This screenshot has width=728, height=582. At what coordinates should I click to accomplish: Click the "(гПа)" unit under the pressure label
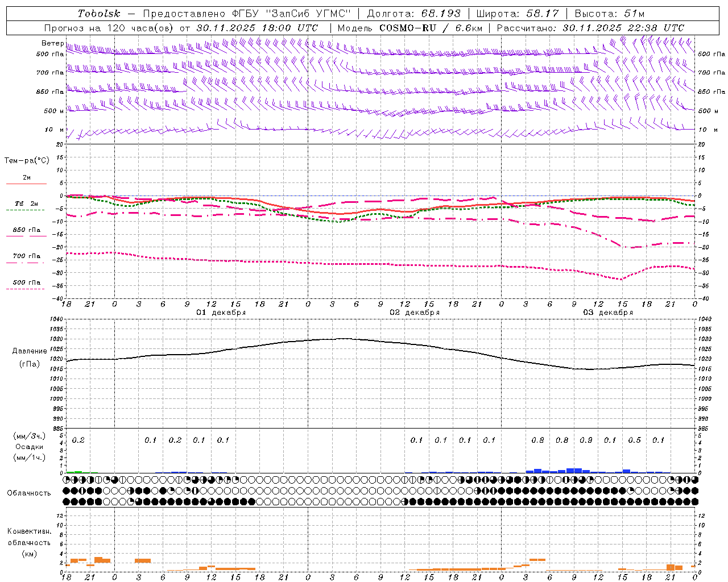30,364
